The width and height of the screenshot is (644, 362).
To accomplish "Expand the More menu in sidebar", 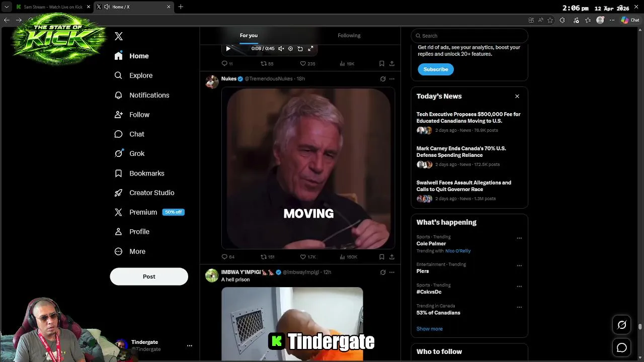I will click(130, 251).
